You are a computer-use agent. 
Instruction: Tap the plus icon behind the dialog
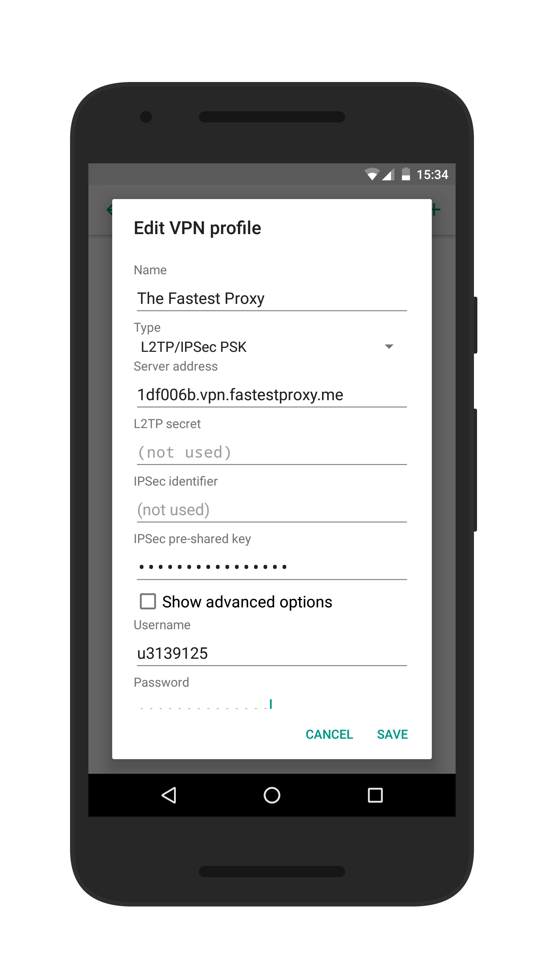tap(436, 209)
